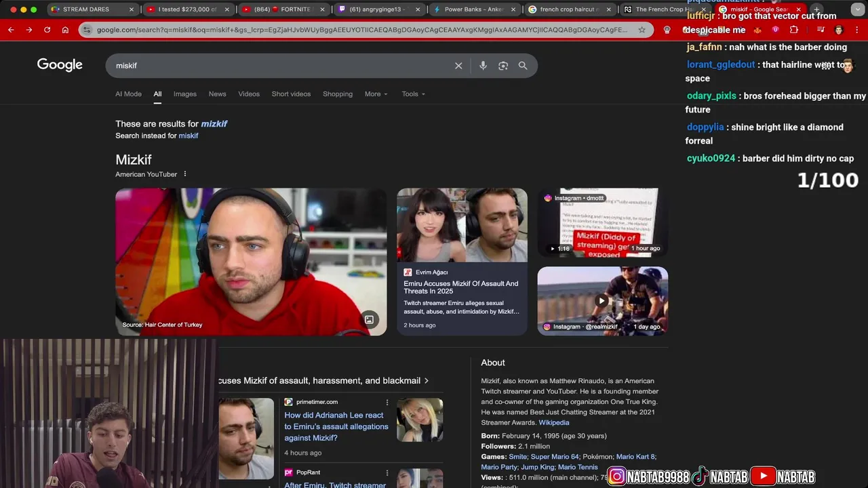Select the AI Mode search filter
Screen dimensions: 868x488
click(128, 94)
